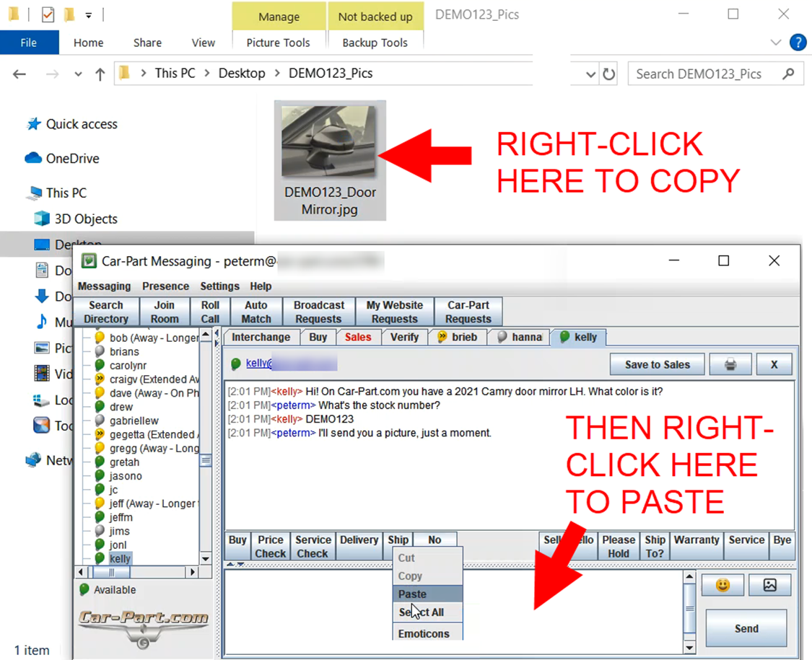The height and width of the screenshot is (660, 812).
Task: Open the File tab in File Explorer
Action: click(28, 43)
